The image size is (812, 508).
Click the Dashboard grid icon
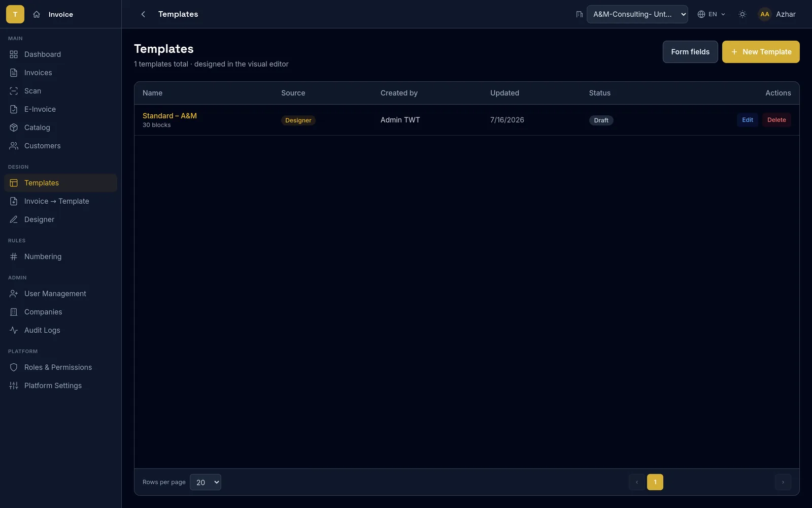point(14,54)
